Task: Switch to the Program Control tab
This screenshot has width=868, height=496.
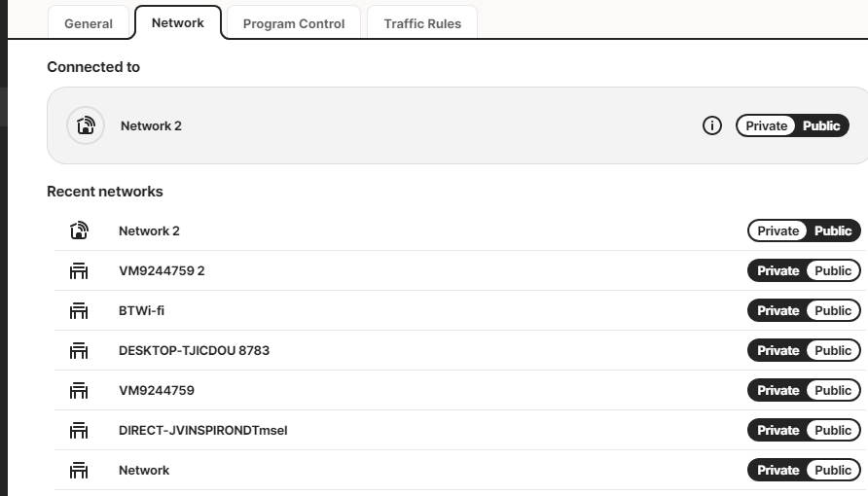Action: (294, 23)
